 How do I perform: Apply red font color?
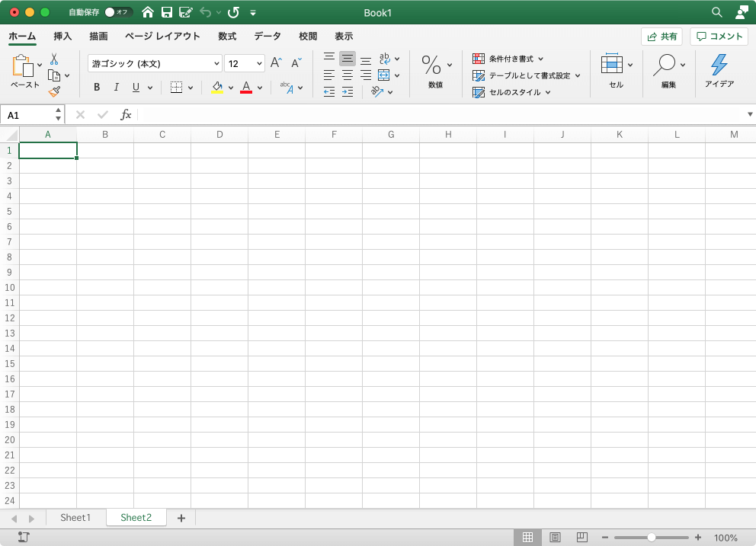click(246, 88)
